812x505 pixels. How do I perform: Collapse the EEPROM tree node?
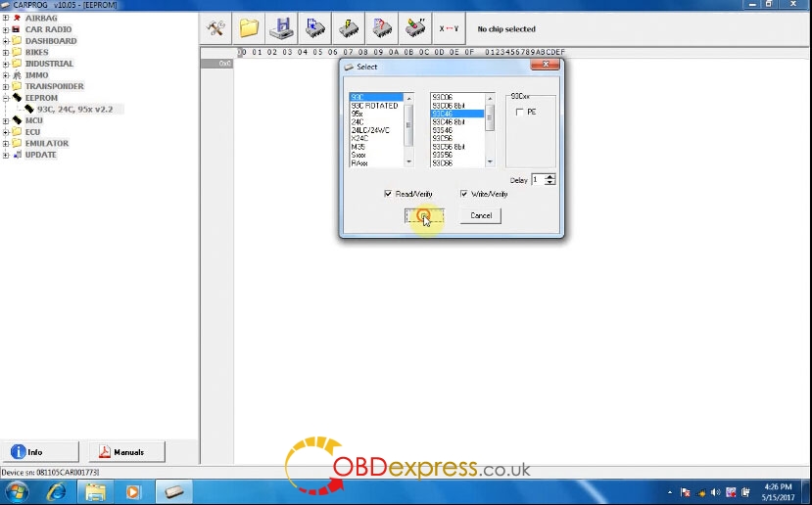6,98
